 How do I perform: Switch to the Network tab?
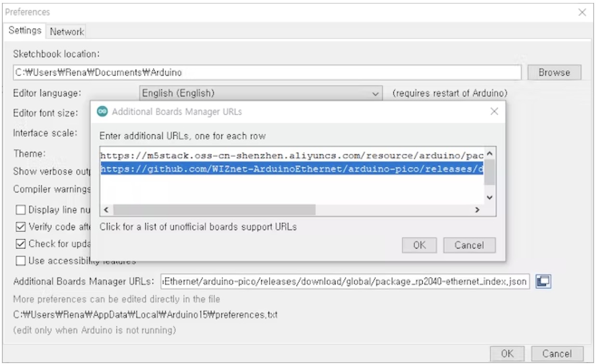click(x=67, y=31)
